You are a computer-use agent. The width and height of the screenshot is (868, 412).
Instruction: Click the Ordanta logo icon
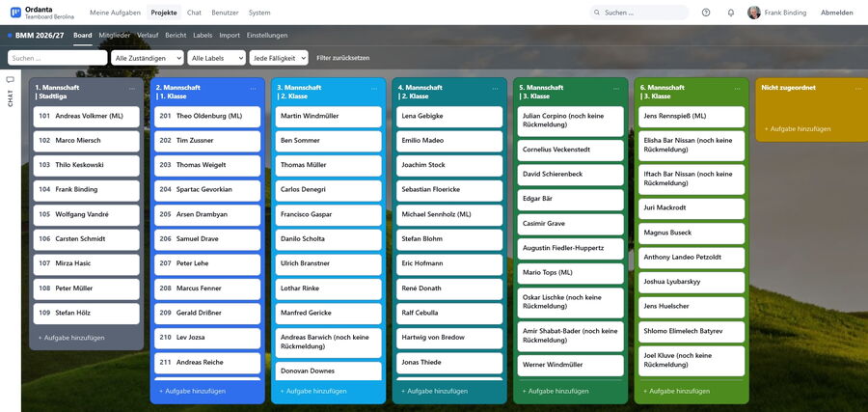(15, 13)
